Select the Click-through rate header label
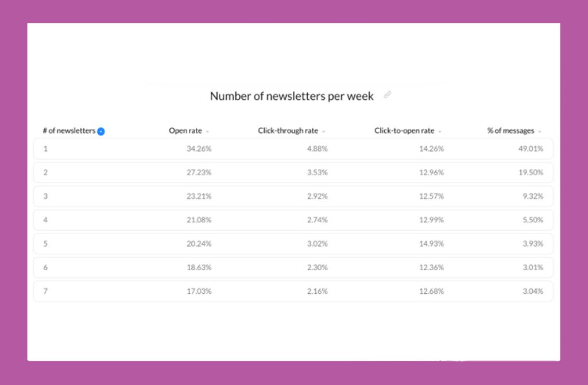Screen dimensions: 588x385 288,131
